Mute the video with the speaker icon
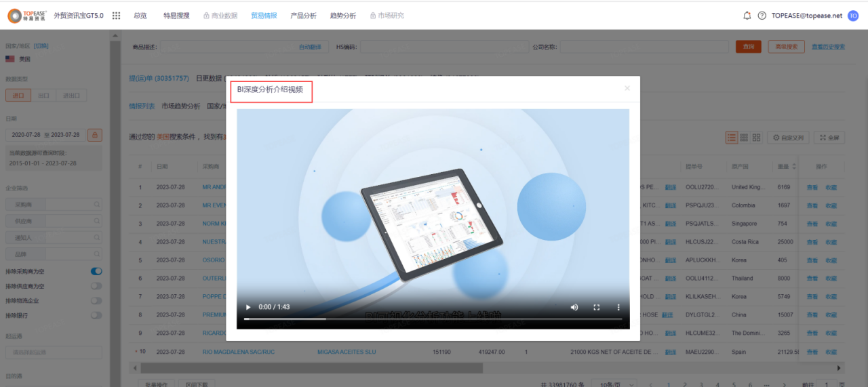 pos(574,307)
